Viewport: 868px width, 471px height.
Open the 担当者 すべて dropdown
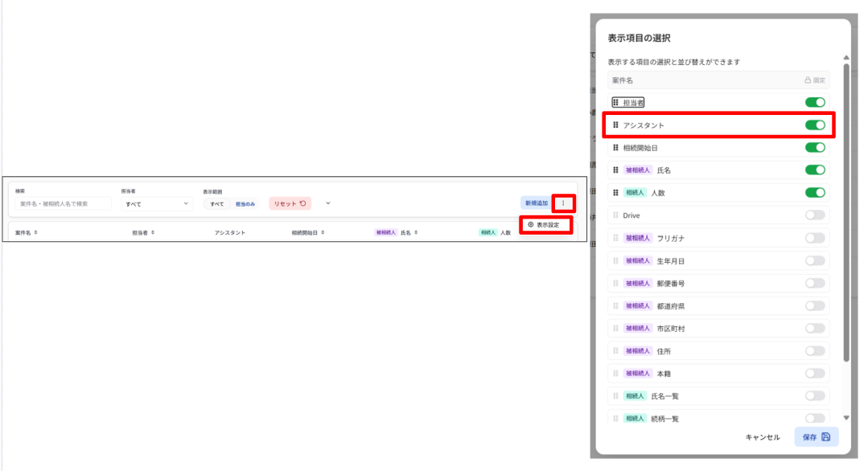[157, 204]
